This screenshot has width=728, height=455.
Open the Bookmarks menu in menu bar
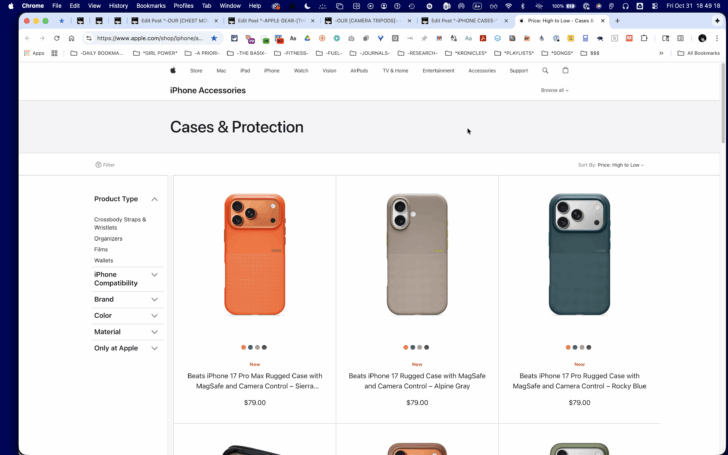tap(151, 6)
